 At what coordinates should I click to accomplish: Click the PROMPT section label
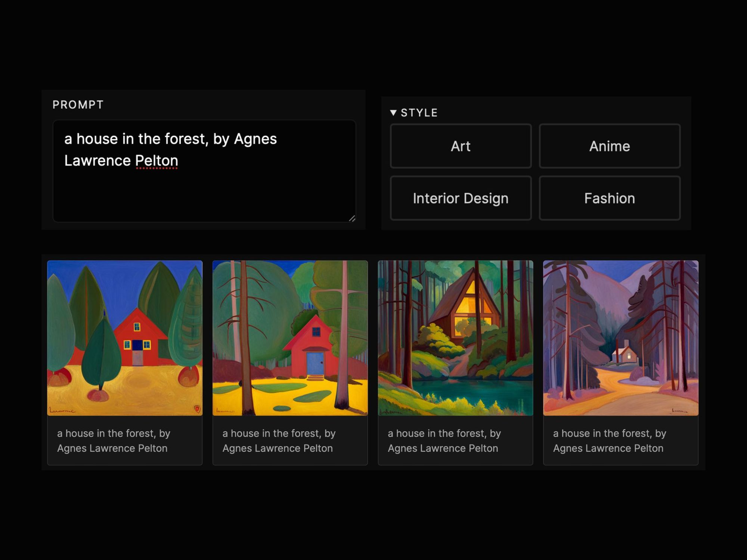pos(78,105)
